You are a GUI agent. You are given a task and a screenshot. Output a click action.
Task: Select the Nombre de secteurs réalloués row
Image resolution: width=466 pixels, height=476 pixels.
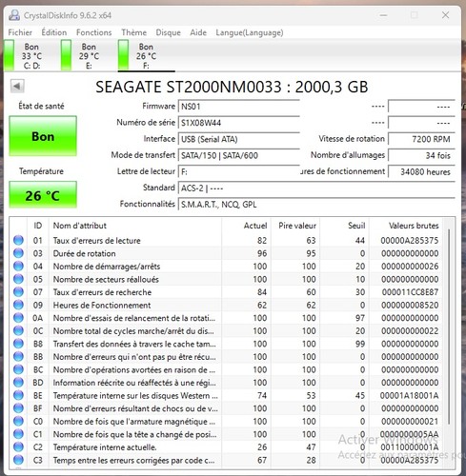point(226,279)
